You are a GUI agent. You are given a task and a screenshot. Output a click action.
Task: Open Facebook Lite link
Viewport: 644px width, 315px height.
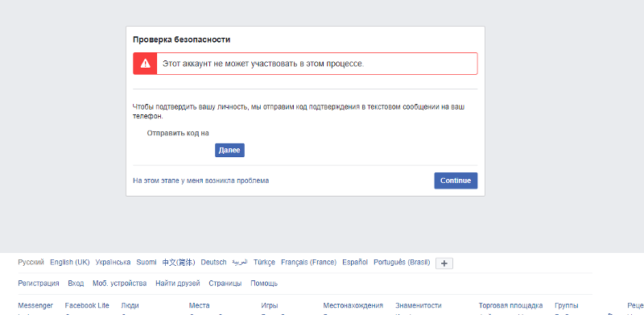click(87, 305)
